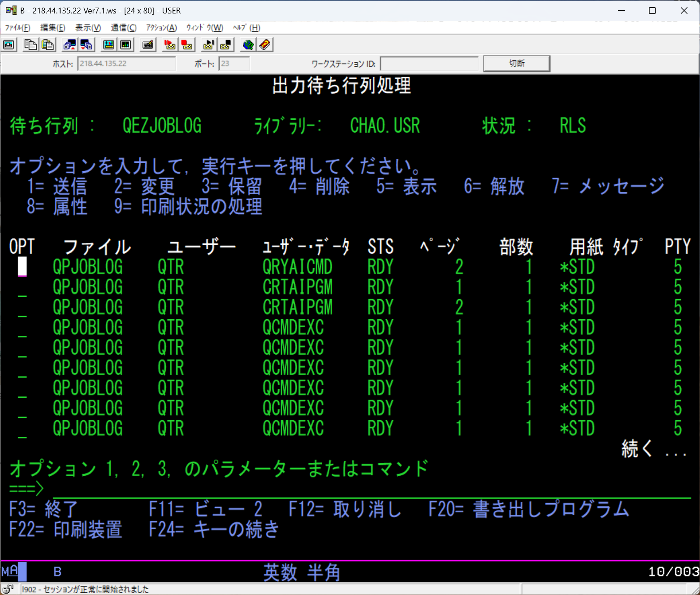Click the ポート number input field
The height and width of the screenshot is (595, 700).
tap(234, 64)
